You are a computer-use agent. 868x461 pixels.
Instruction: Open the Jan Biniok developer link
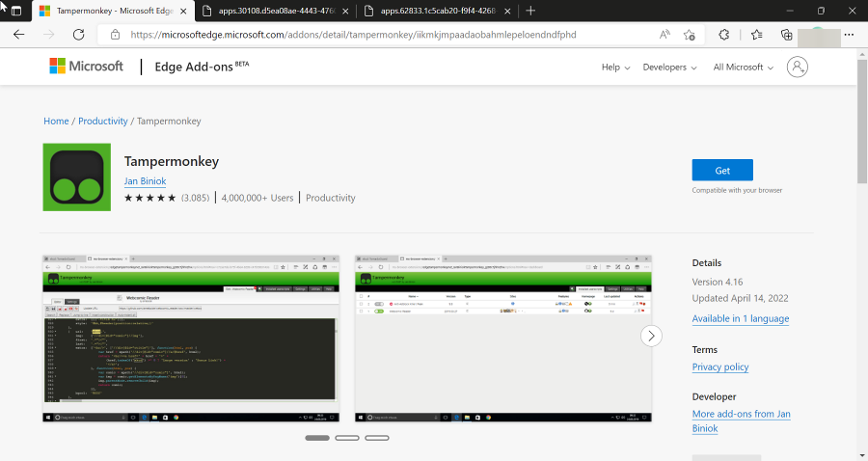(x=145, y=181)
